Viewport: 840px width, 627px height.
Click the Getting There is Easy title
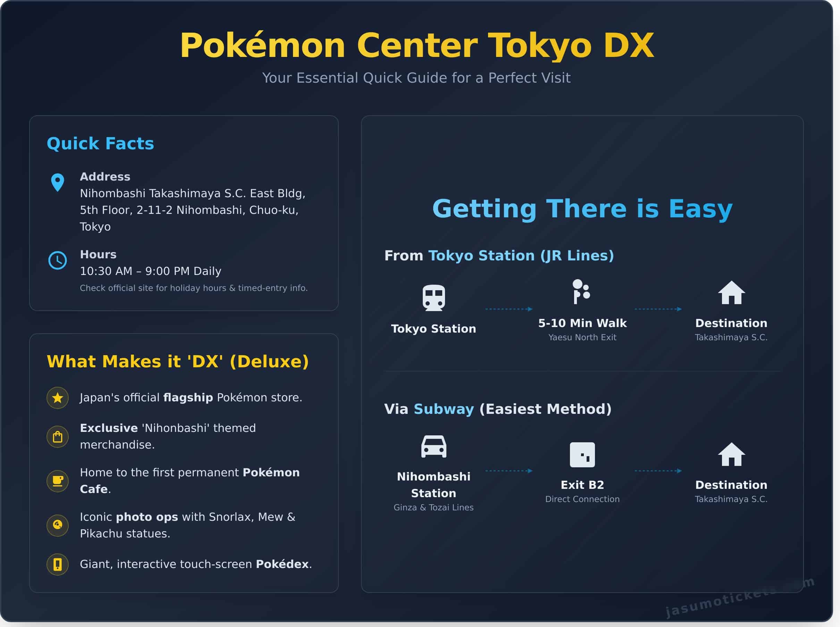pos(583,208)
